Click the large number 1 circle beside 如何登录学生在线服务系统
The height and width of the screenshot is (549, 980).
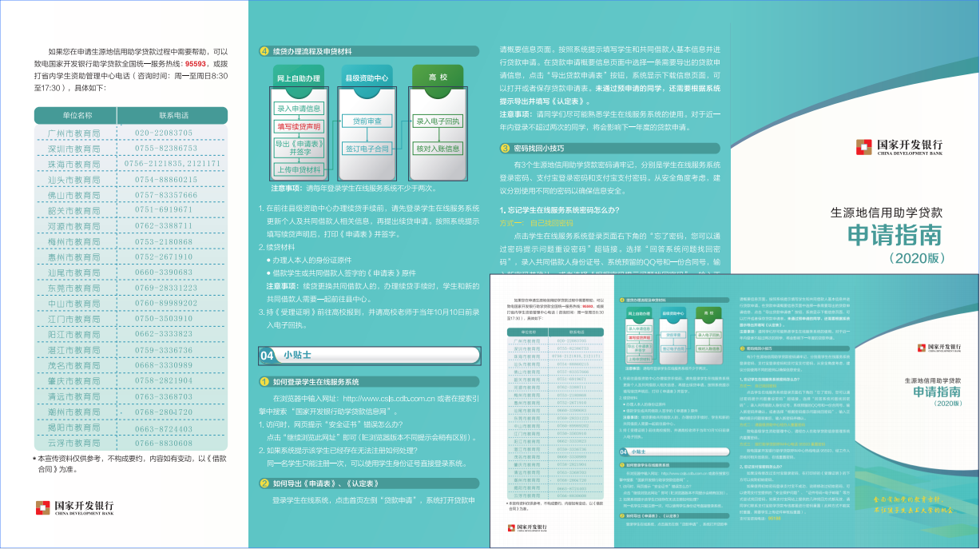(264, 382)
